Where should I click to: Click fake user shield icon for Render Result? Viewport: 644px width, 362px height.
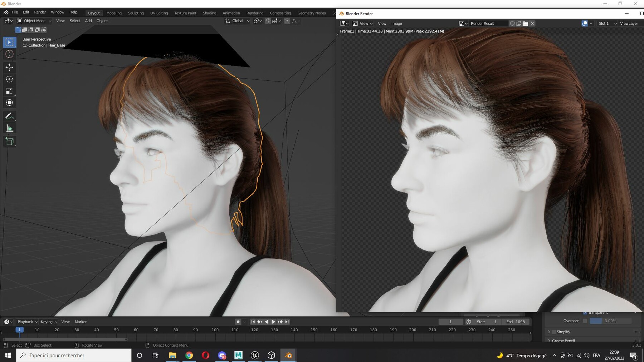pos(512,24)
